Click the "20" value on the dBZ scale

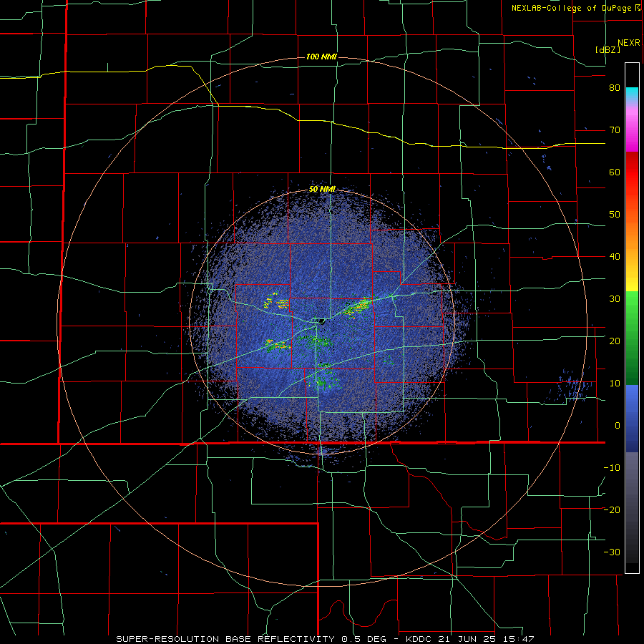pyautogui.click(x=615, y=341)
